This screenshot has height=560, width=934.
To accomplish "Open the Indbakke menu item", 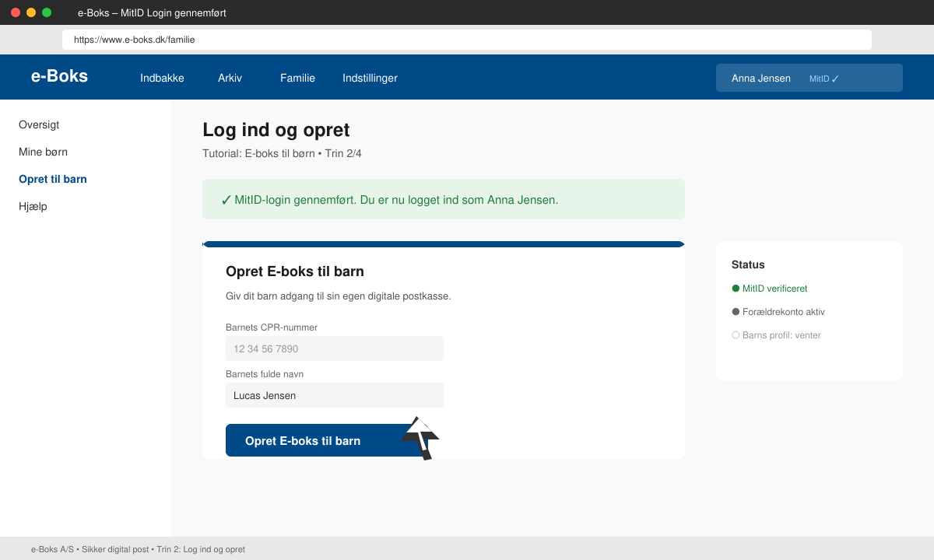I will click(x=162, y=78).
